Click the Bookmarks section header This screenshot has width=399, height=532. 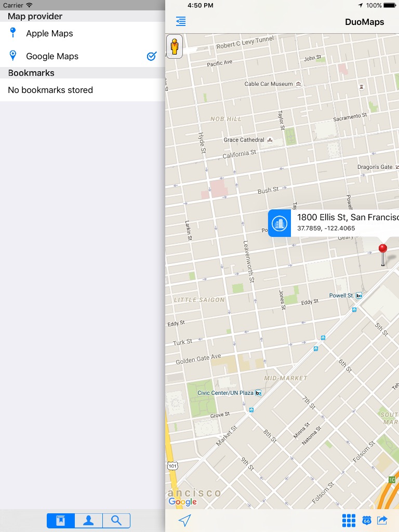pyautogui.click(x=83, y=73)
